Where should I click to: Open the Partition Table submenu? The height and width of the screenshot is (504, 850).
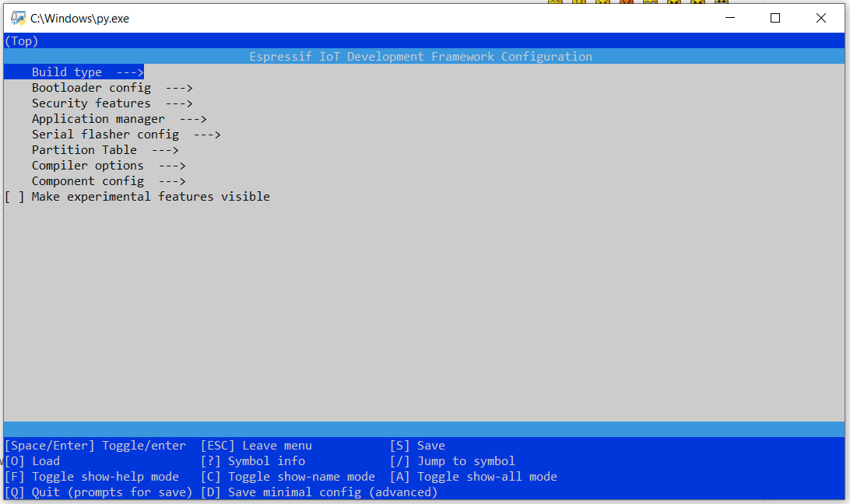coord(105,150)
